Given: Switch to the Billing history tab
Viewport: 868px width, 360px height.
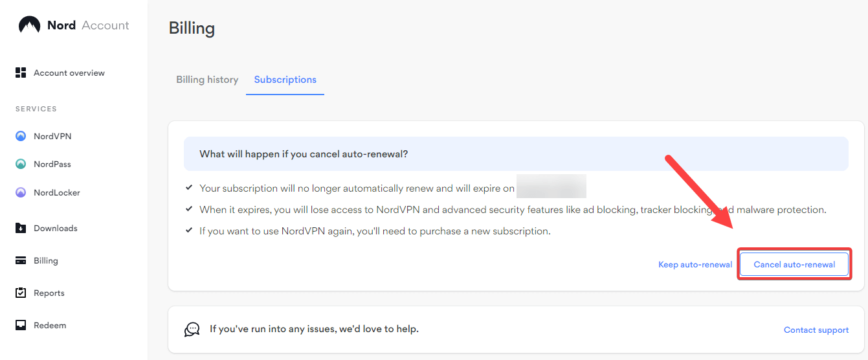Looking at the screenshot, I should [x=207, y=80].
